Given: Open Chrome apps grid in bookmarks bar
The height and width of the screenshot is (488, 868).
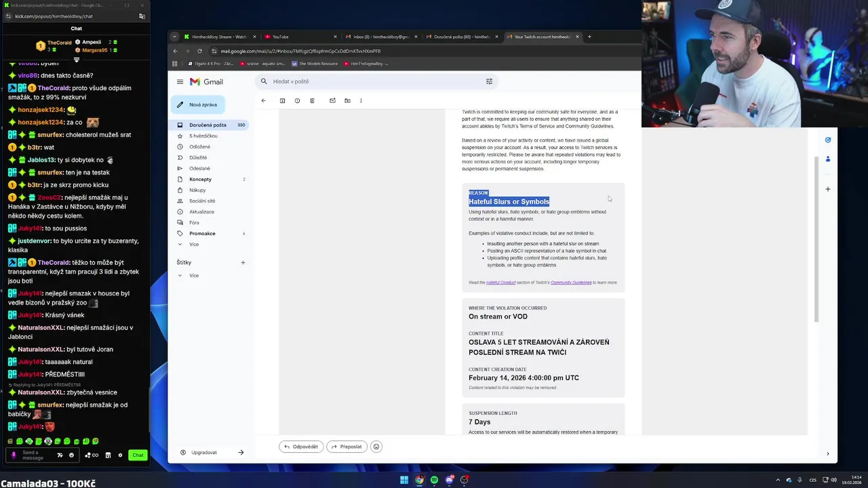Looking at the screenshot, I should 175,64.
